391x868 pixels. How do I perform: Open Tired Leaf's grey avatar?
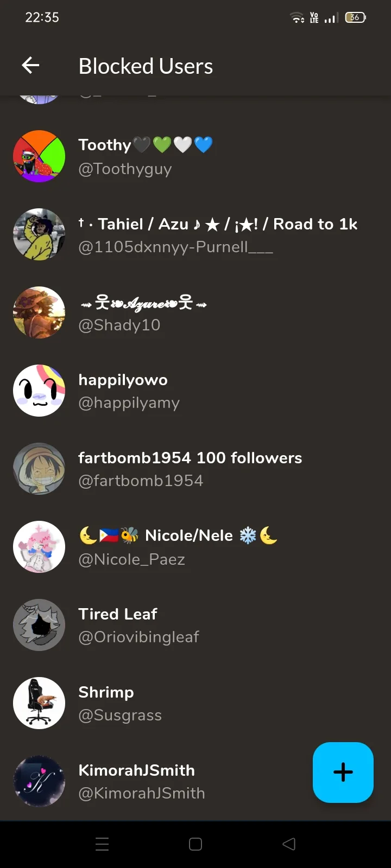[39, 625]
